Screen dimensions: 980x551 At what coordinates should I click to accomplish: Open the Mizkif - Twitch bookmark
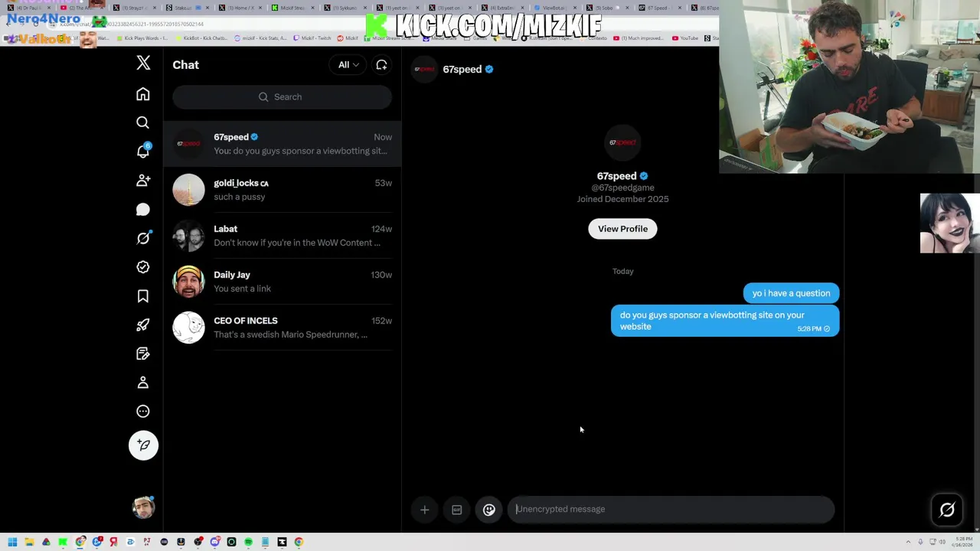point(313,38)
